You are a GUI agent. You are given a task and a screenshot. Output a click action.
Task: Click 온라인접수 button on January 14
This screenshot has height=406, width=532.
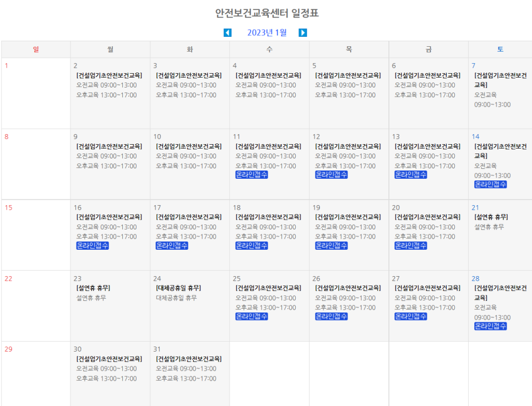tap(490, 184)
